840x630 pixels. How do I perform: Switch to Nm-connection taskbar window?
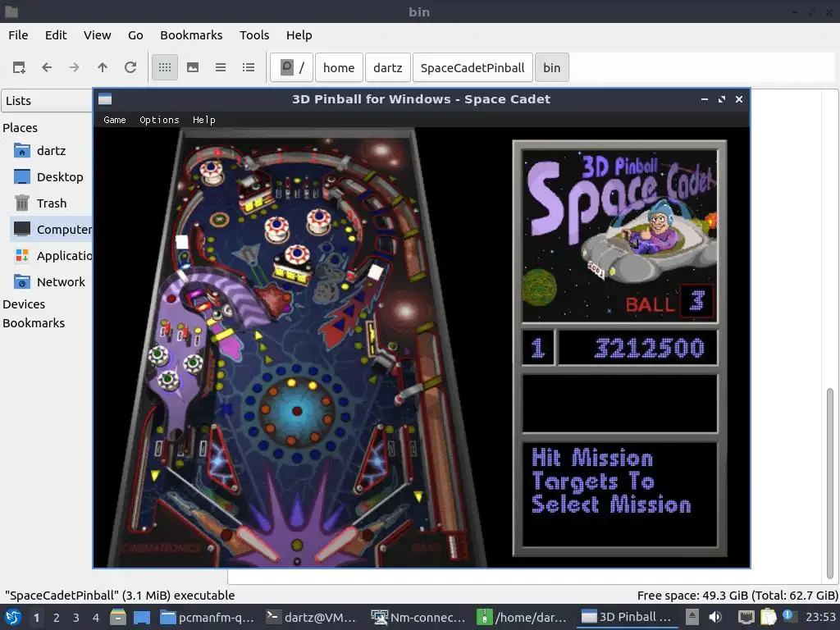point(418,617)
